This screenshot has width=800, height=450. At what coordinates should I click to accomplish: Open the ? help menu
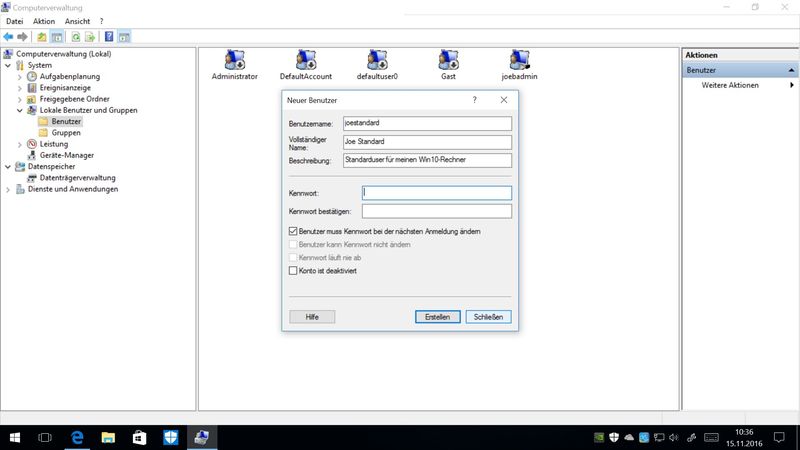click(102, 21)
